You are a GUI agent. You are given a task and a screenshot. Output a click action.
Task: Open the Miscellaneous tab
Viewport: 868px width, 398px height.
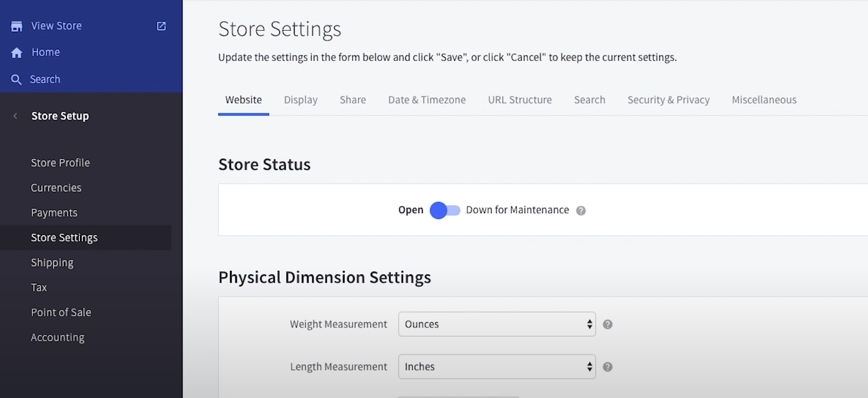point(764,100)
